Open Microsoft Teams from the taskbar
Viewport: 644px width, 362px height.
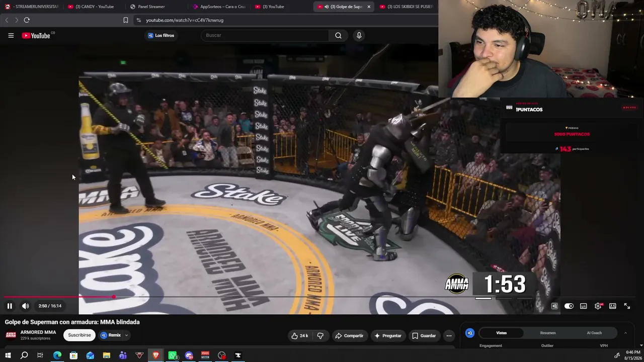(123, 355)
